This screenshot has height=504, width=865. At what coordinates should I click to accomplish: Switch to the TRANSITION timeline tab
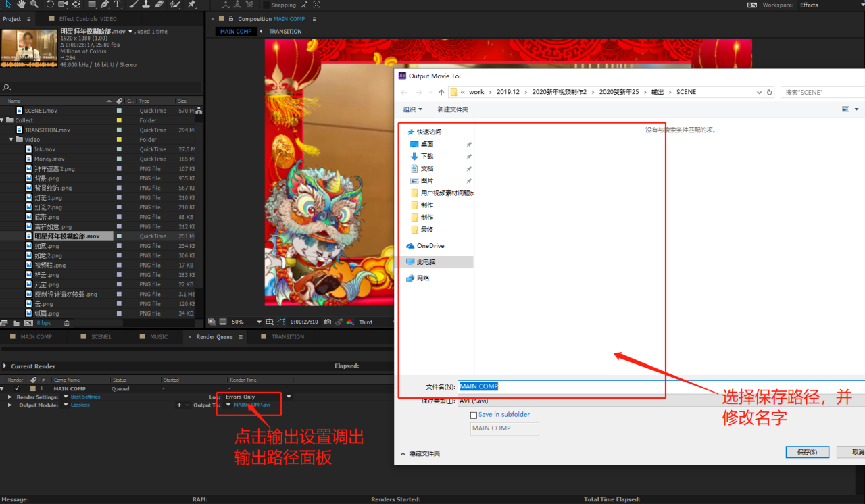[288, 336]
